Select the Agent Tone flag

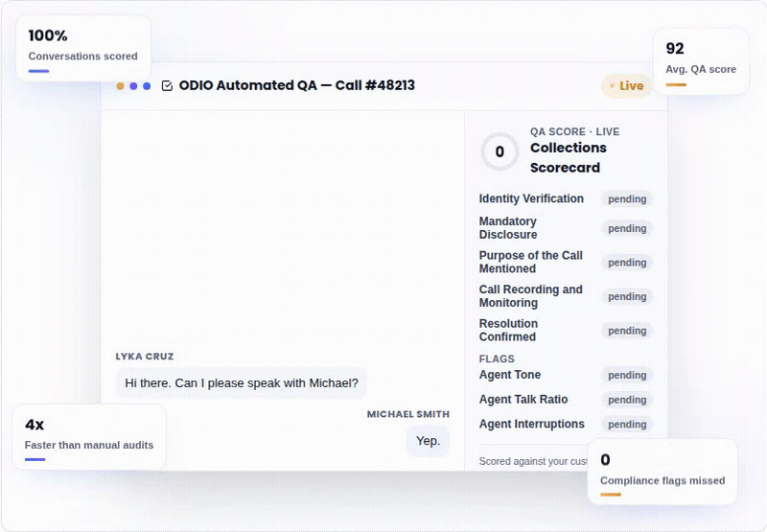coord(510,375)
